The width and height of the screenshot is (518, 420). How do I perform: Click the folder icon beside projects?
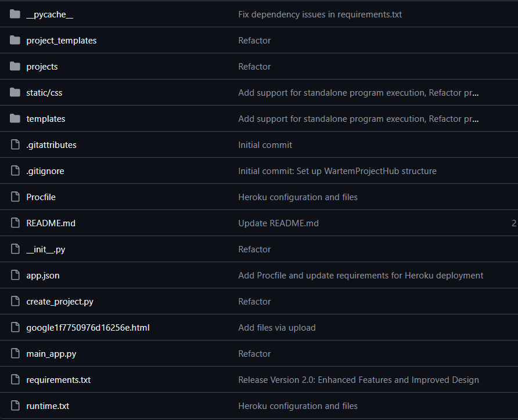tap(15, 66)
